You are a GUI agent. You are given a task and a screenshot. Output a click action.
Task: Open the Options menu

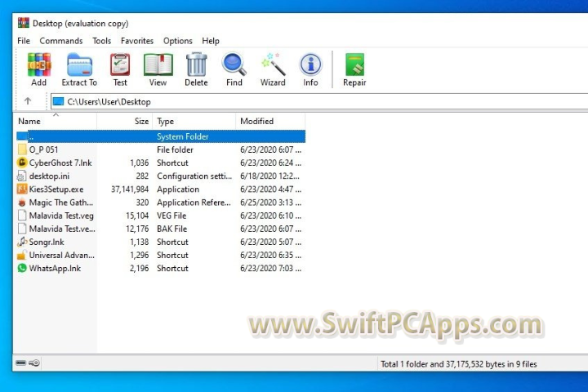[178, 41]
